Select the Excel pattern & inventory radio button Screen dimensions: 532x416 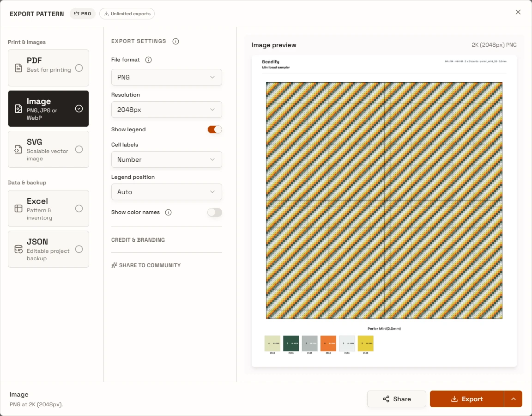pos(79,208)
